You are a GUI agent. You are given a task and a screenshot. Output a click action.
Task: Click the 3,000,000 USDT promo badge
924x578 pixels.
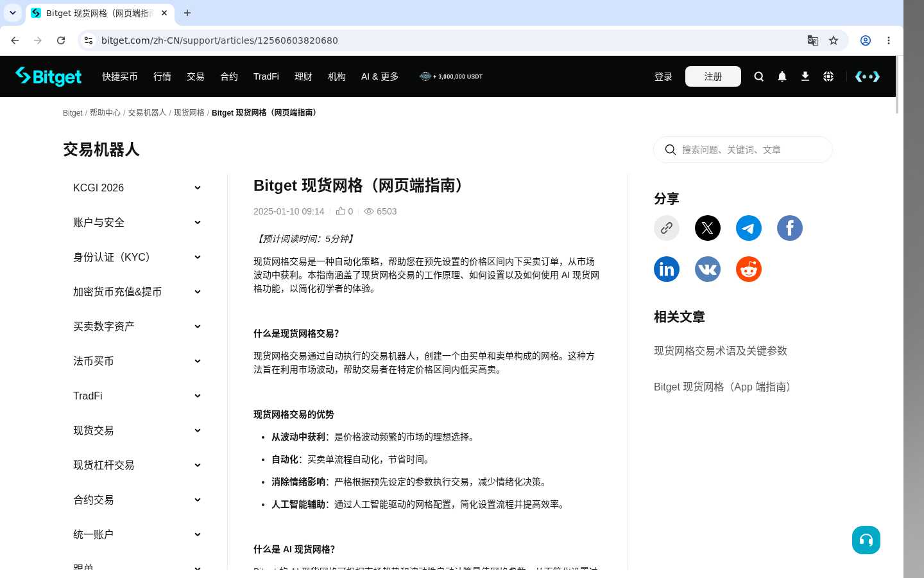451,76
